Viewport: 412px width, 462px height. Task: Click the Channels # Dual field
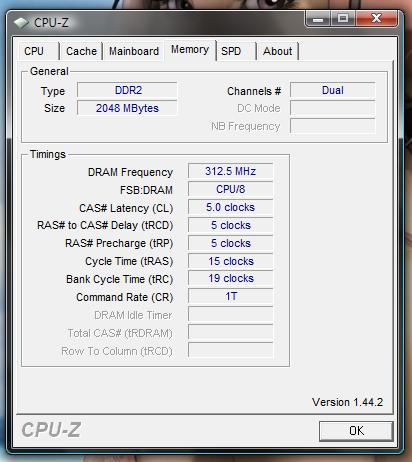tap(332, 90)
